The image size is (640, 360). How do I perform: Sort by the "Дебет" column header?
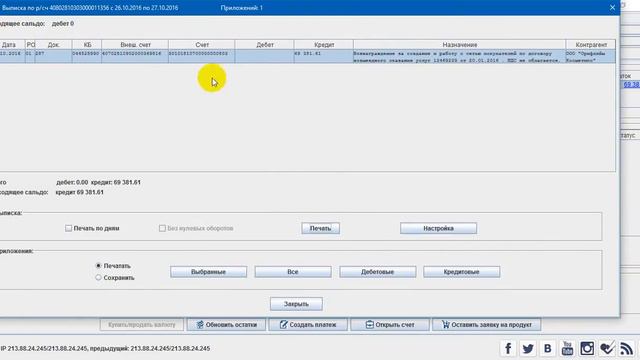point(264,45)
